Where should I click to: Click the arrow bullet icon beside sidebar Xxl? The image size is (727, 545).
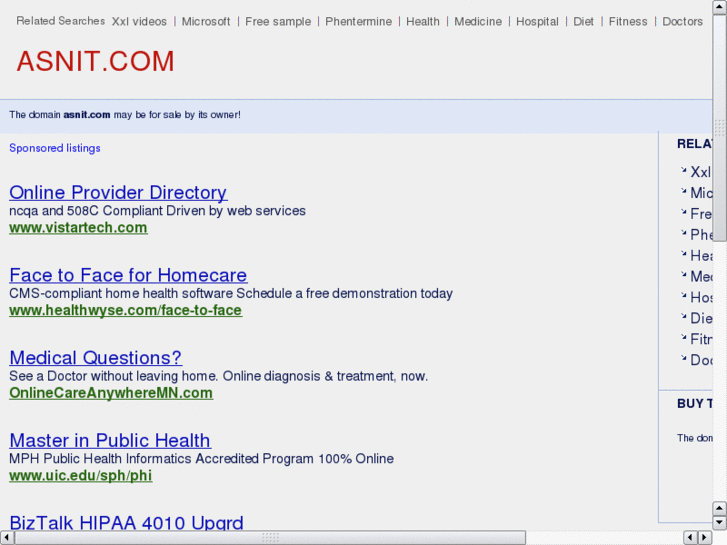(x=683, y=170)
